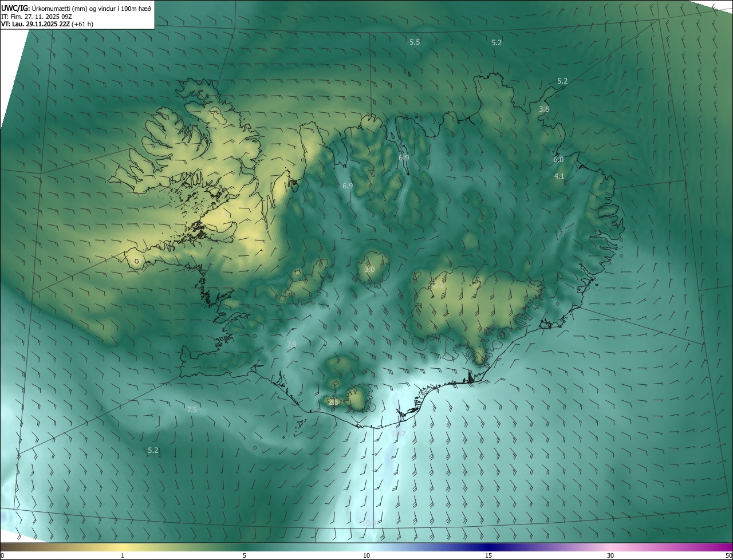This screenshot has height=560, width=733.
Task: Click the 5.2 value below the 7.5 label
Action: pos(153,451)
